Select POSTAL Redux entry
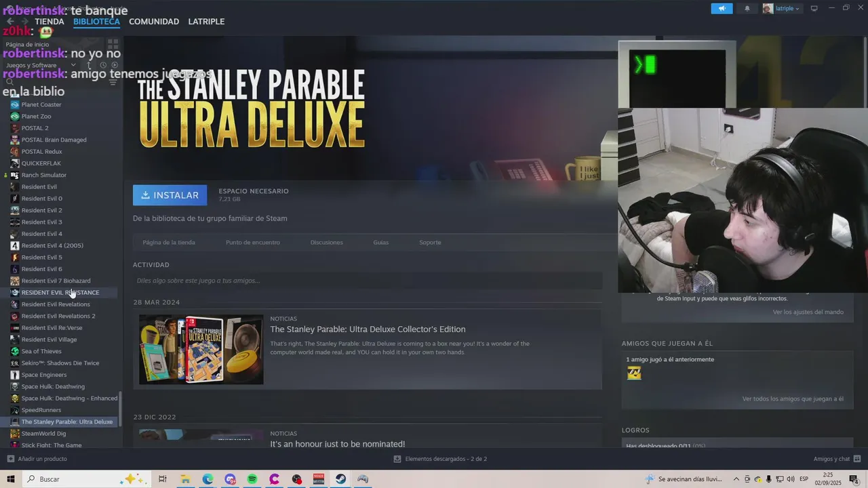868x488 pixels. (x=41, y=152)
